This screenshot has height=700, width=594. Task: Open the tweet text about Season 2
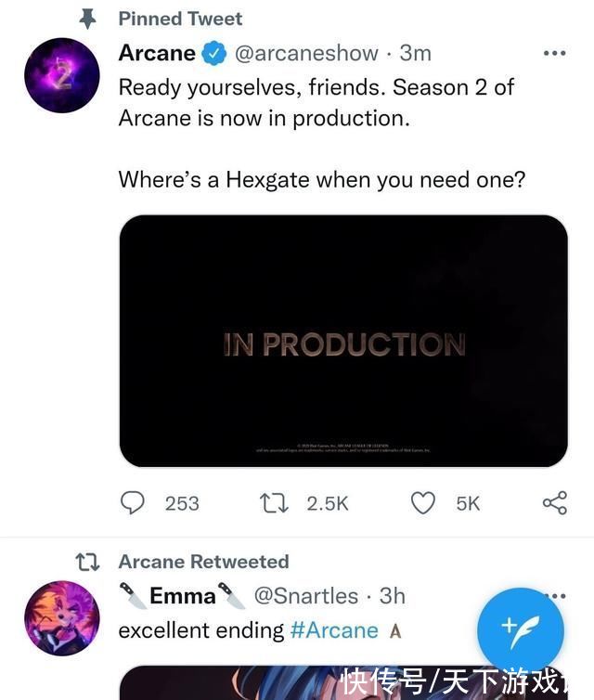click(x=316, y=103)
